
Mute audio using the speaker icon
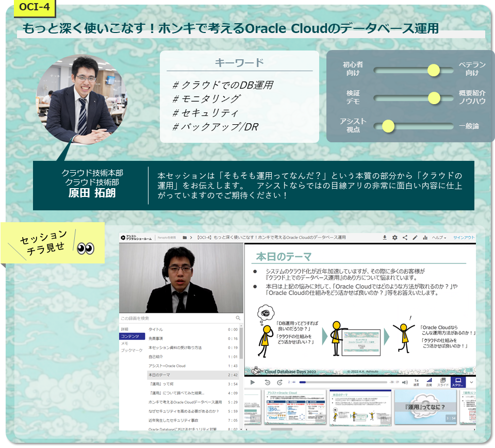[x=404, y=383]
